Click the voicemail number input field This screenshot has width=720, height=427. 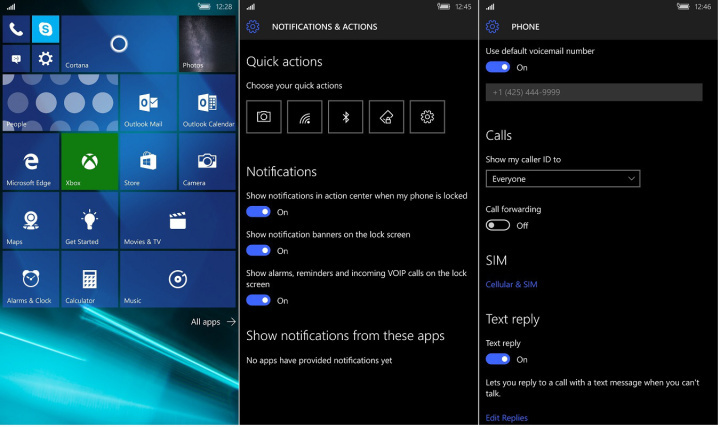click(593, 92)
